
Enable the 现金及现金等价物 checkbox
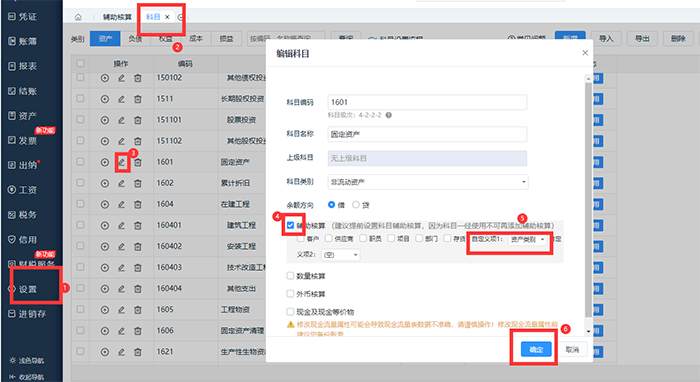290,311
